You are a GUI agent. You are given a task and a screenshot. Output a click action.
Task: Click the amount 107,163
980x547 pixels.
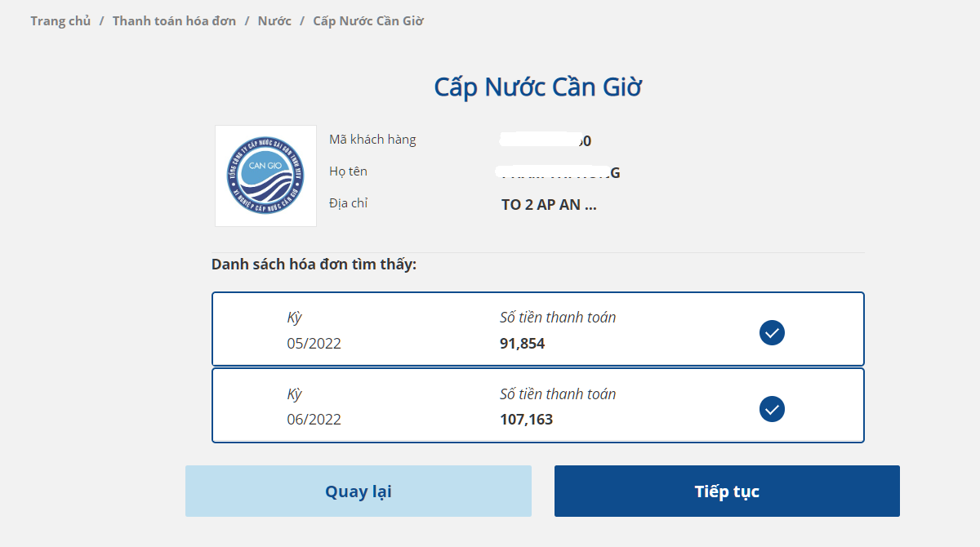(526, 420)
